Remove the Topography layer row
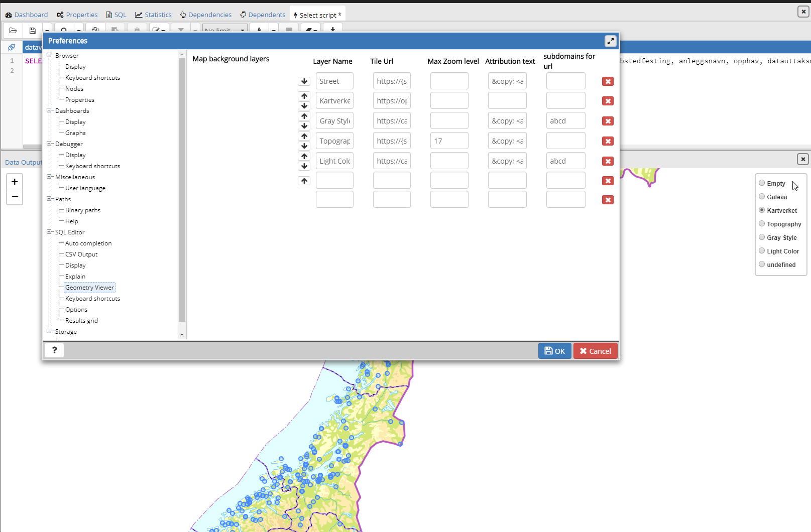The height and width of the screenshot is (532, 811). 608,141
